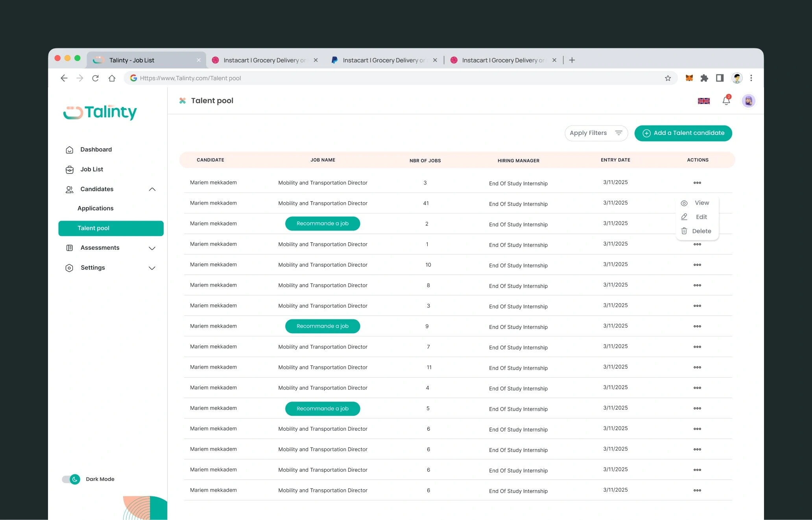Open the notifications bell icon

[x=726, y=101]
